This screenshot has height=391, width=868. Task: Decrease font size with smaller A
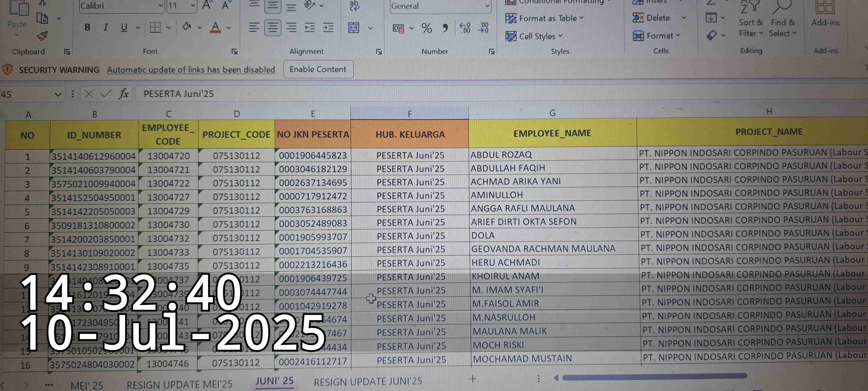pos(226,5)
